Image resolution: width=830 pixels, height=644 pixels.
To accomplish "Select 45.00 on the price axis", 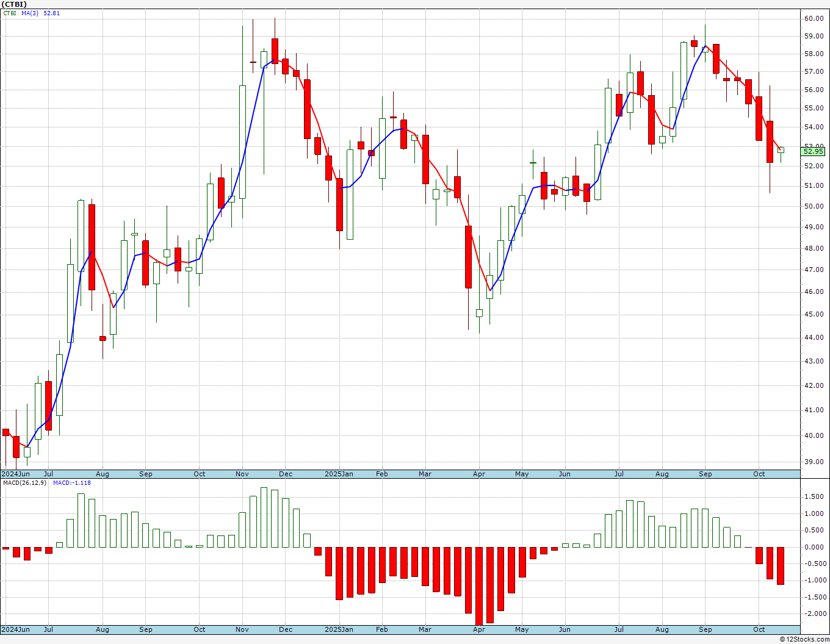I will [814, 314].
